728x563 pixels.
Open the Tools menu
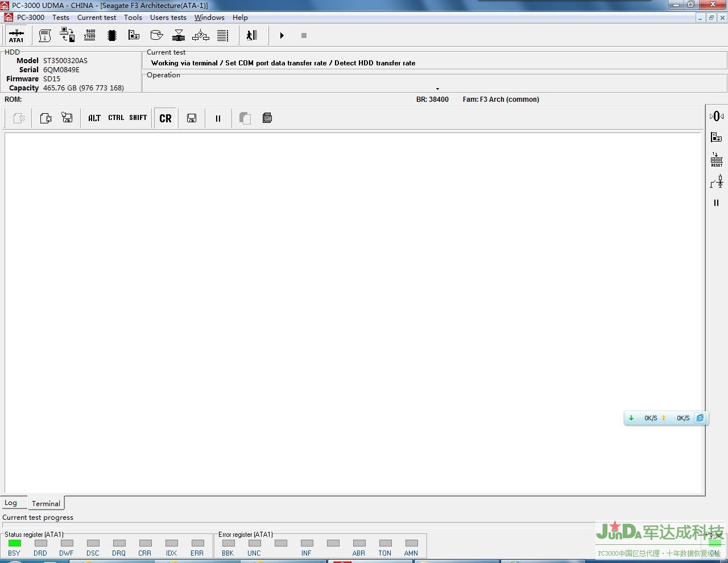(x=133, y=18)
